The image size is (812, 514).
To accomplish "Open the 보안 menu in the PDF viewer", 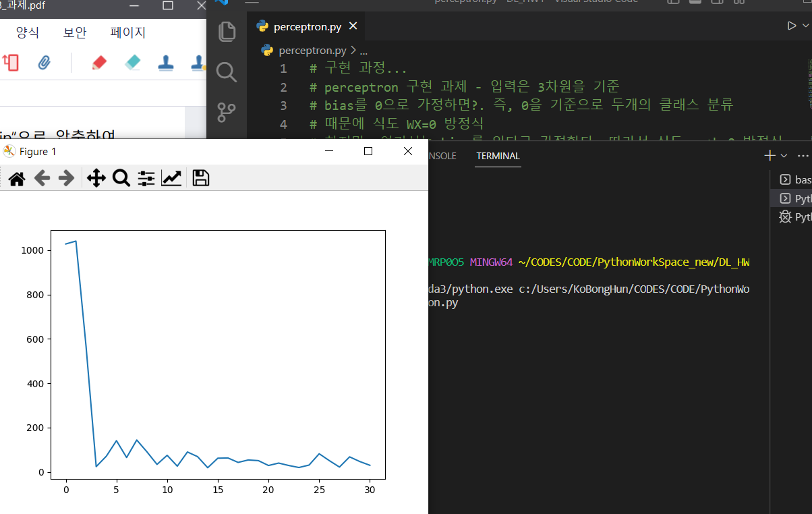I will pos(74,32).
